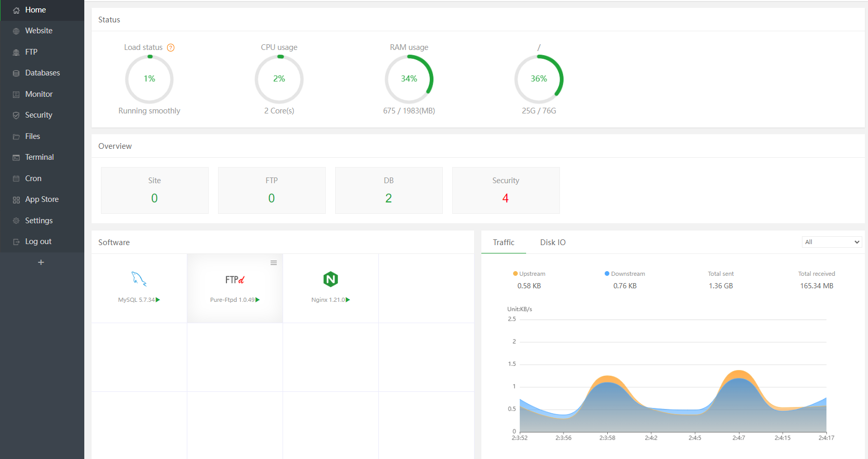Viewport: 868px width, 459px height.
Task: Open the Pure-Ftpd tile menu icon
Action: 274,263
